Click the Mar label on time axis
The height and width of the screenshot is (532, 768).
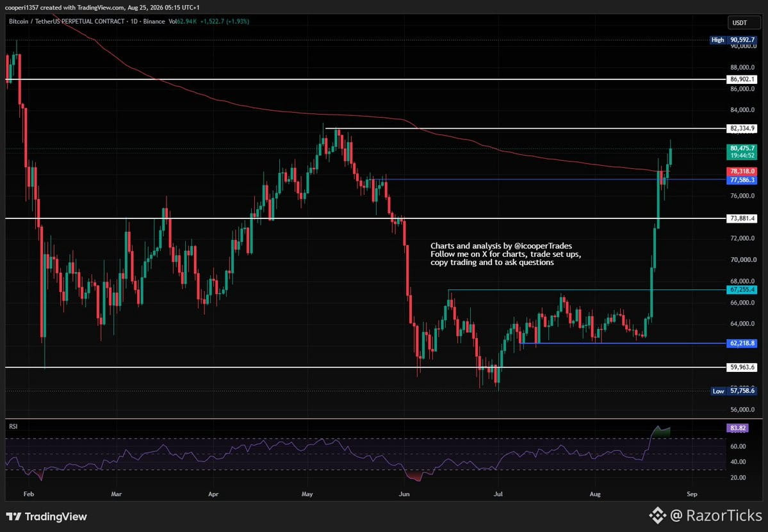(116, 494)
